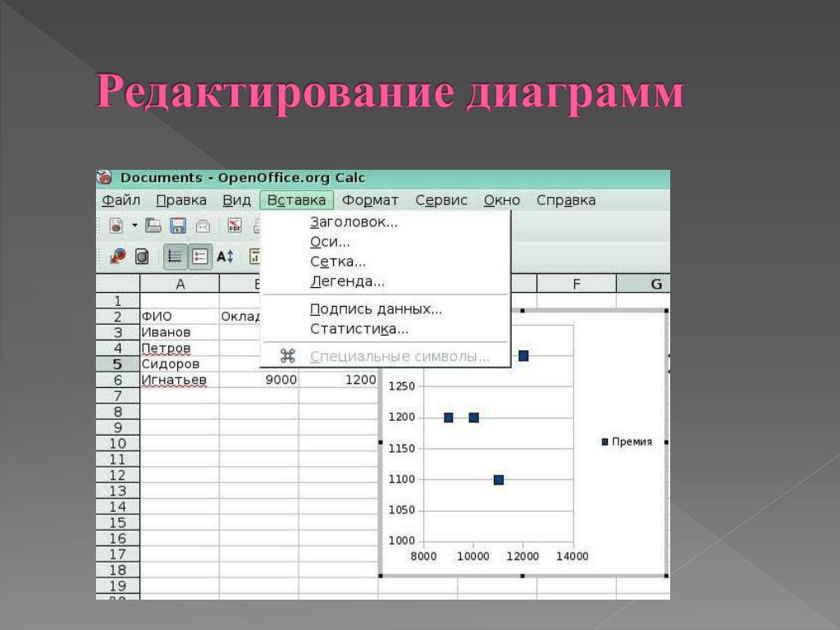Screen dimensions: 840x630
Task: Open the Вид menu
Action: [236, 200]
